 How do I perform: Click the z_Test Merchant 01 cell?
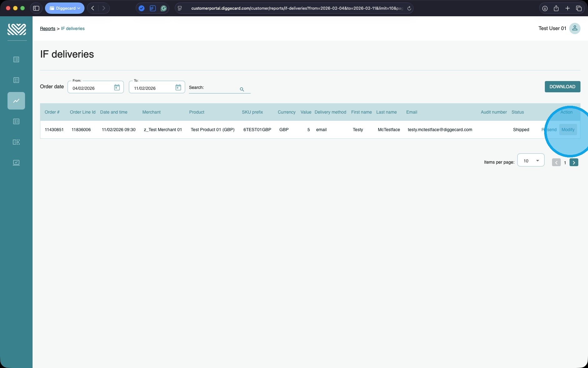(x=163, y=130)
